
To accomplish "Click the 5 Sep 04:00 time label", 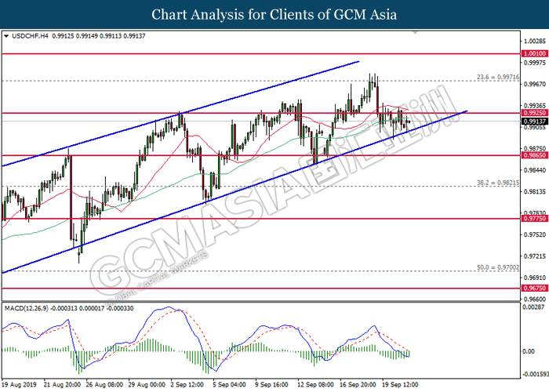I will click(230, 385).
